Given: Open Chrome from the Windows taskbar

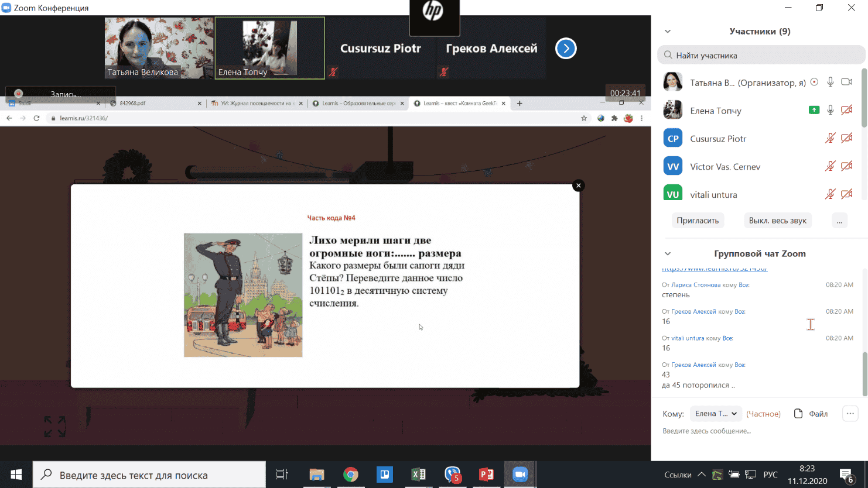Looking at the screenshot, I should (x=351, y=475).
